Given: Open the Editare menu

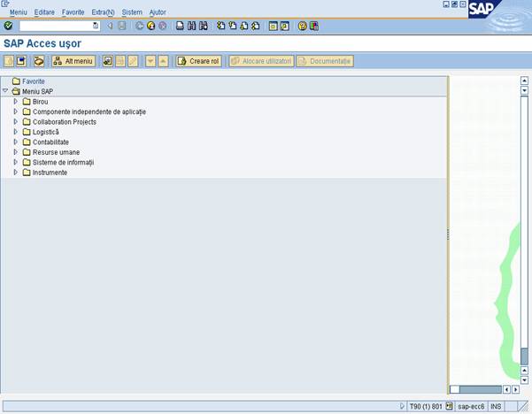Looking at the screenshot, I should click(44, 12).
